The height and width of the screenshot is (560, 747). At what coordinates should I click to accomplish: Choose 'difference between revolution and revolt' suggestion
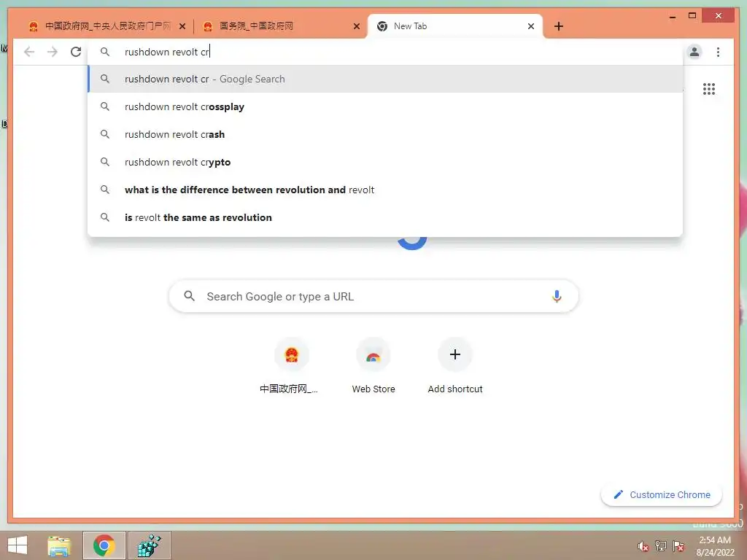385,190
